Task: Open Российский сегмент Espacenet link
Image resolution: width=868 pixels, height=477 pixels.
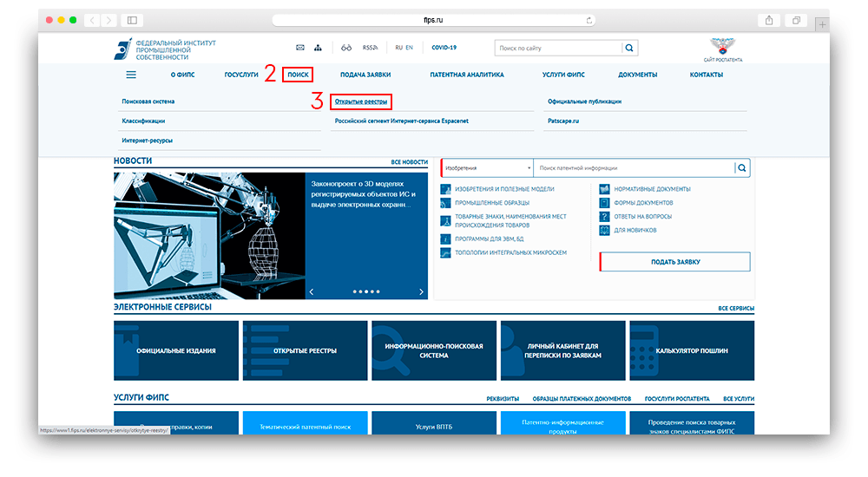Action: click(x=401, y=121)
